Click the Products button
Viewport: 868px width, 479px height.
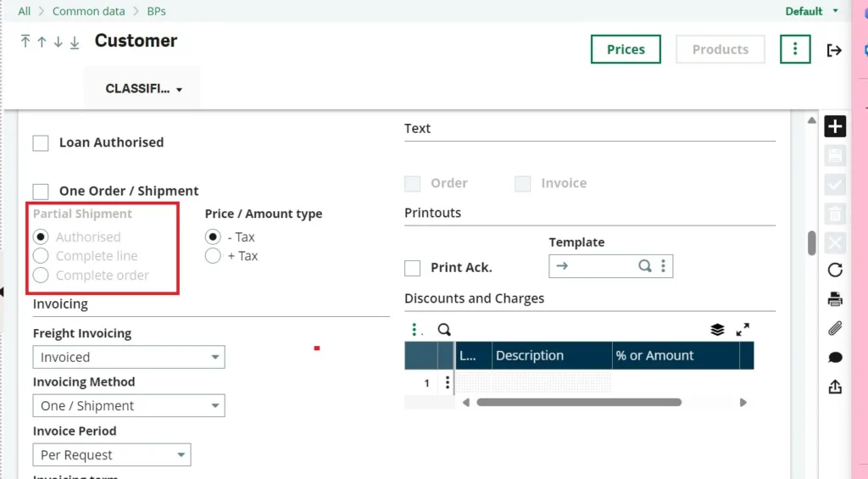(x=721, y=49)
